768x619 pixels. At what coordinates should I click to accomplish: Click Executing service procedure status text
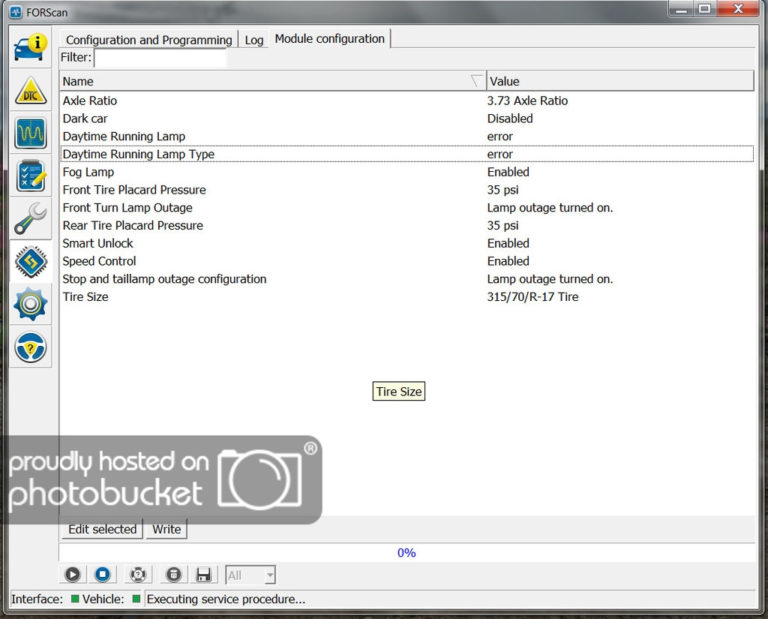[x=226, y=599]
